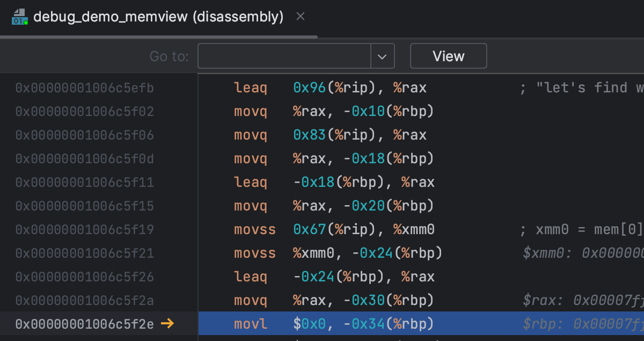
Task: Close the debug_demo_memview disassembly tab
Action: (301, 17)
